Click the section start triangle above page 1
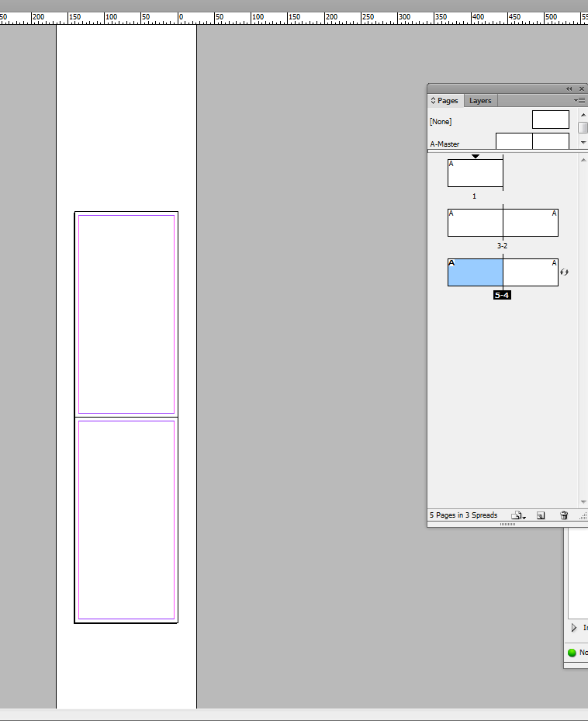The height and width of the screenshot is (721, 588). pos(476,156)
